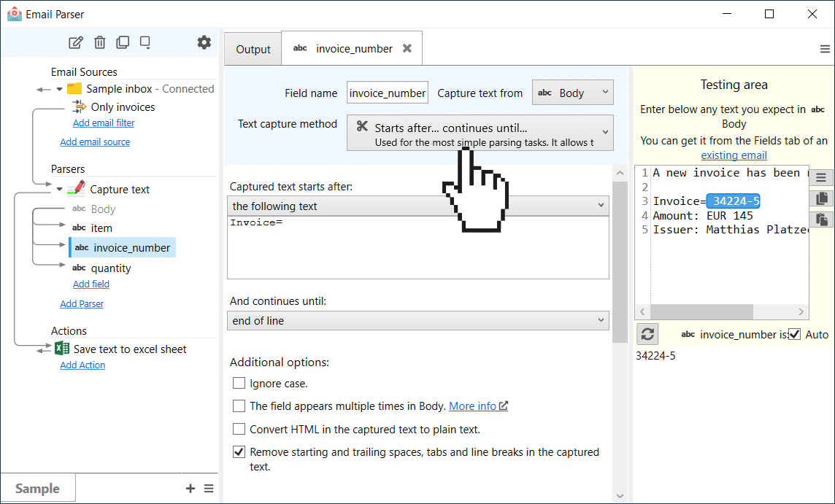The image size is (835, 504).
Task: Collapse the Capture text parser node
Action: 60,189
